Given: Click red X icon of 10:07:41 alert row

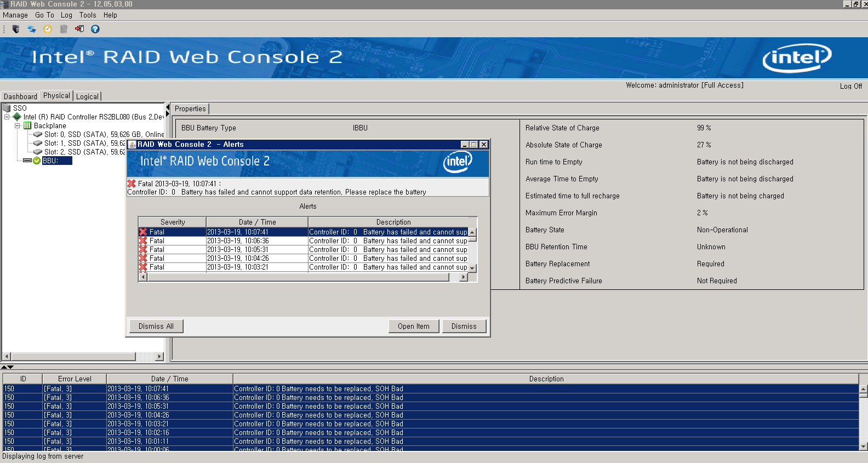Looking at the screenshot, I should (x=143, y=232).
